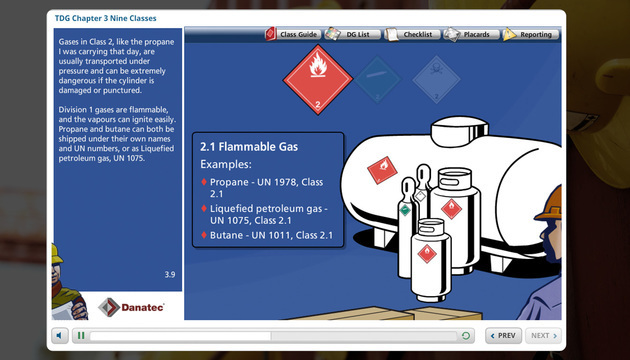Click the 'Gases in Class 2' narration paragraph
Image resolution: width=630 pixels, height=360 pixels.
coord(117,66)
